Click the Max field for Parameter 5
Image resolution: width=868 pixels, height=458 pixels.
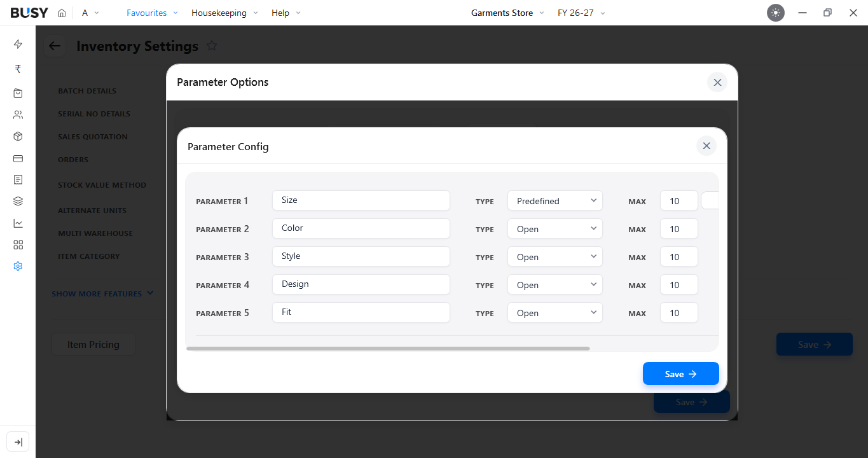pos(679,312)
